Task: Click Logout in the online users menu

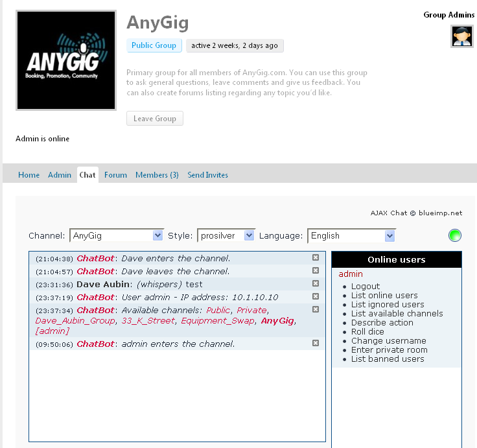Action: (366, 286)
